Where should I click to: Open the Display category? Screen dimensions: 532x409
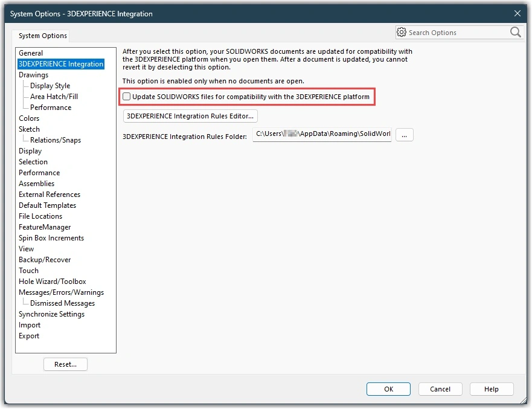coord(30,151)
